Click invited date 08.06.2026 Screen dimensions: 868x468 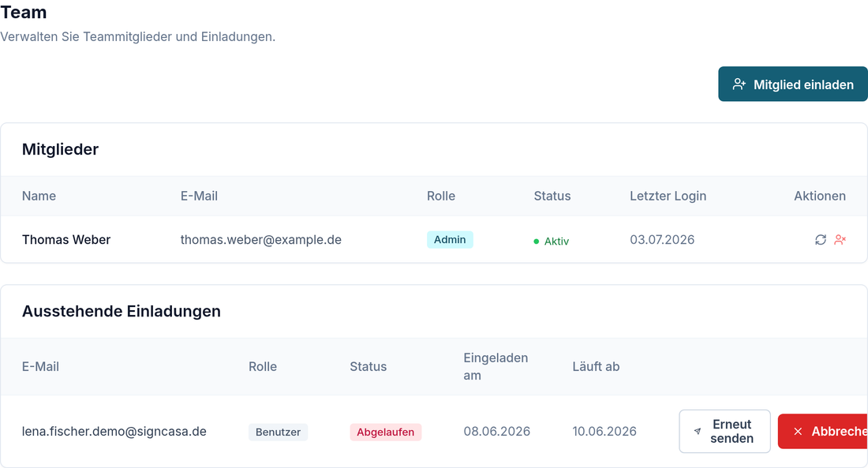click(496, 432)
